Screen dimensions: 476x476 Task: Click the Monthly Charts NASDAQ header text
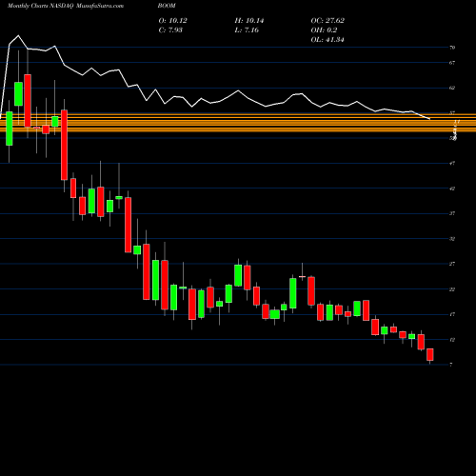click(x=41, y=6)
